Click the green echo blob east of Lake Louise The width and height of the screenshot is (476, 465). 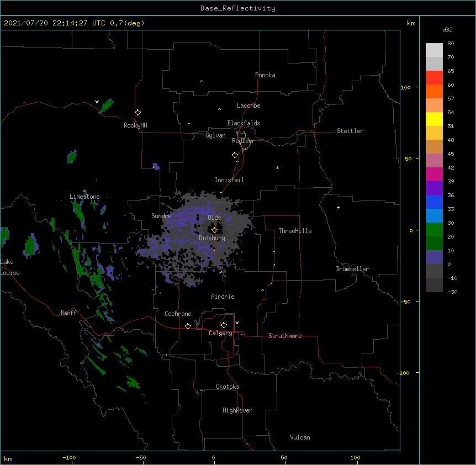(x=31, y=246)
